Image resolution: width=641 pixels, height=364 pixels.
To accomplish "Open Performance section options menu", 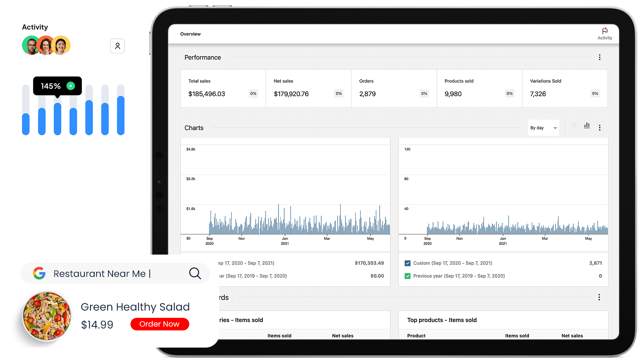I will (599, 57).
